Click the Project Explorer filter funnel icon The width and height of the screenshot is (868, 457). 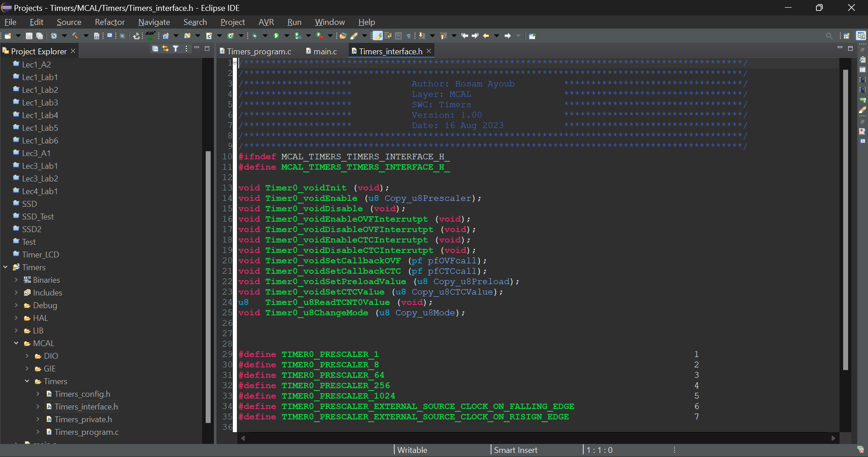[176, 48]
